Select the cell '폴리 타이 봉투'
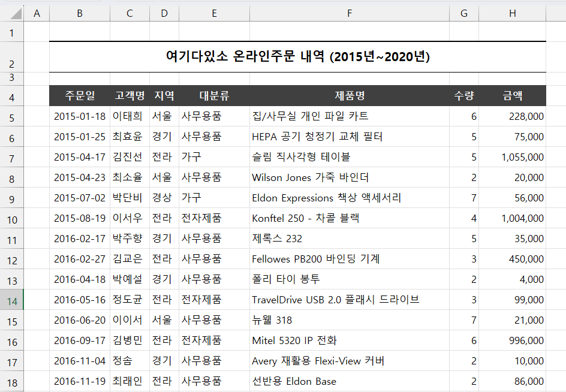 pyautogui.click(x=350, y=279)
